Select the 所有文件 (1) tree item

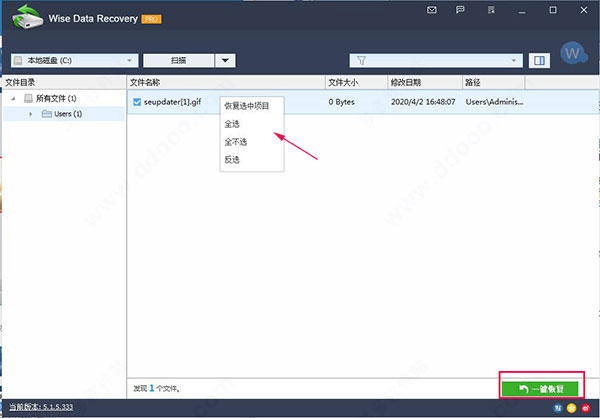pos(56,98)
